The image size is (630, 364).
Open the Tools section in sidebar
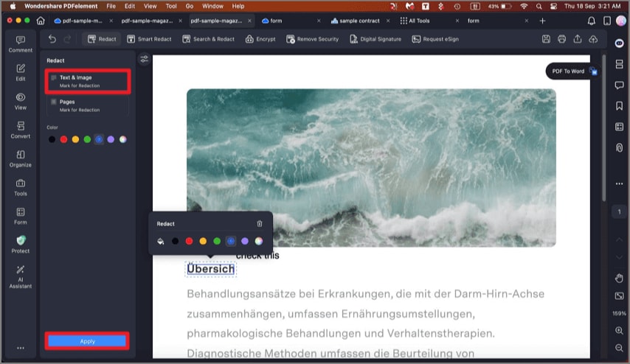(x=21, y=187)
